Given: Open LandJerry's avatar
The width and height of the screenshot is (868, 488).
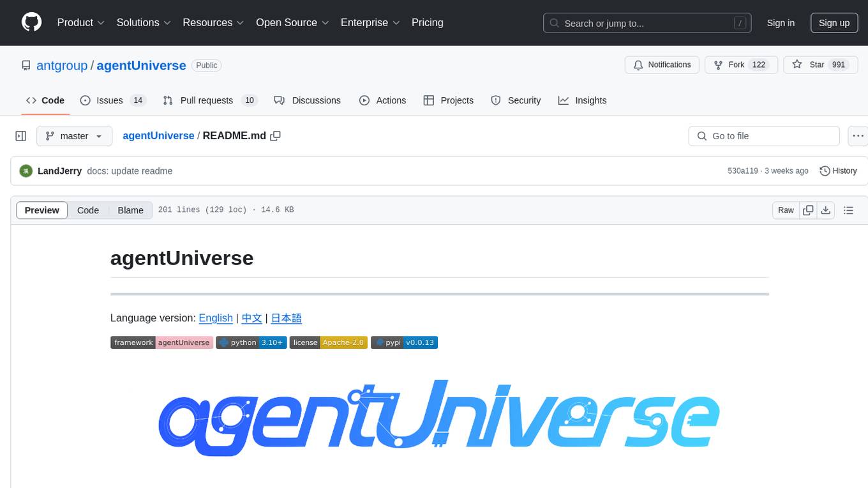Looking at the screenshot, I should pyautogui.click(x=26, y=171).
